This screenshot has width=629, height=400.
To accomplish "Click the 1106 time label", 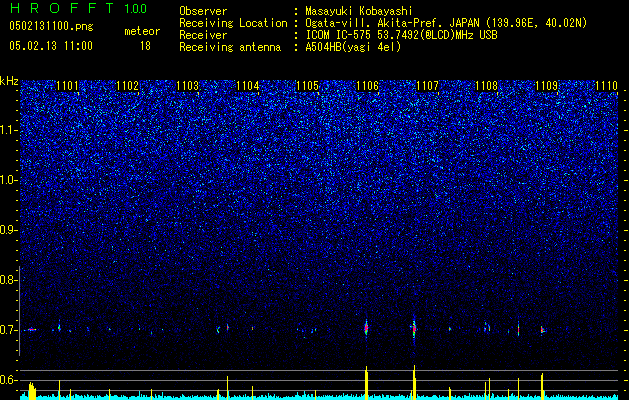I will pyautogui.click(x=367, y=86).
